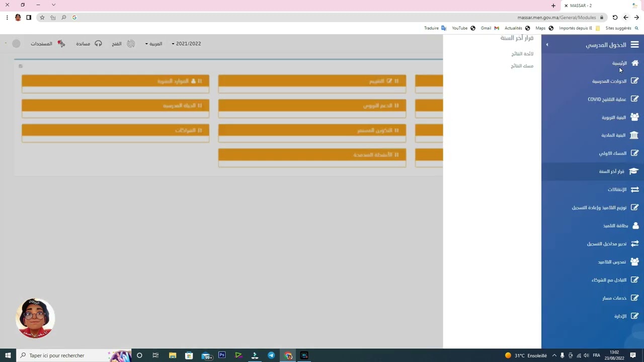
Task: Expand the الحياة المدرسية module panel
Action: coord(115,106)
